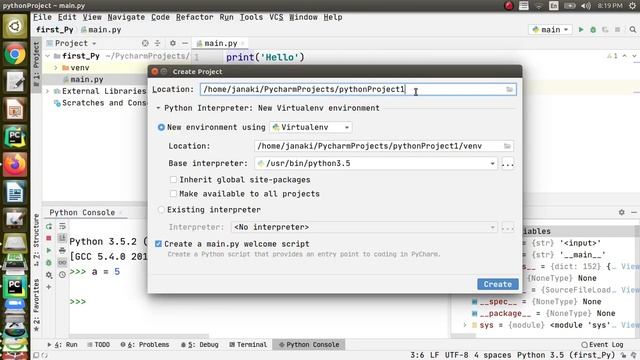Execute current statement with the console's green arrow
Viewport: 640px width, 360px height.
pos(49,250)
